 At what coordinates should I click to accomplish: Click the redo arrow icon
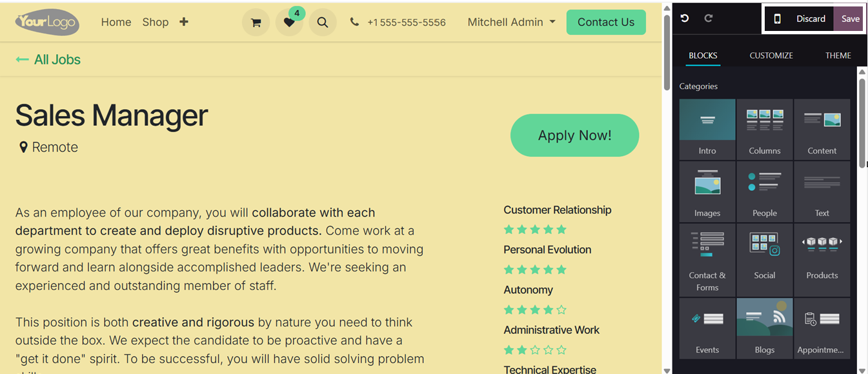709,19
